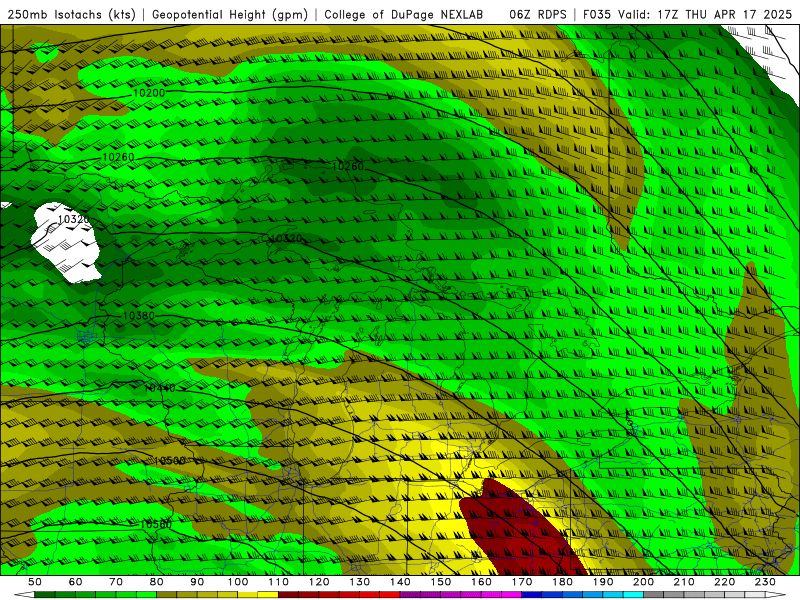Screen dimensions: 800x600
Task: Click the 60 value on the color scale
Action: pyautogui.click(x=76, y=582)
